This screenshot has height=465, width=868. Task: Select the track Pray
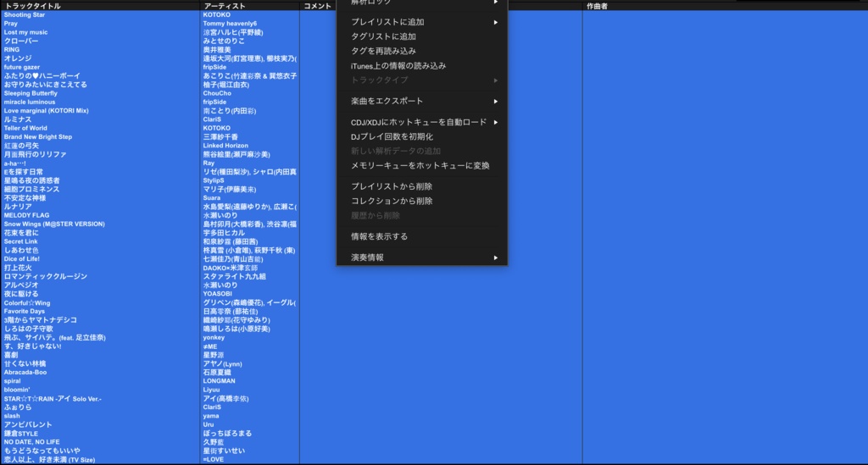coord(10,24)
